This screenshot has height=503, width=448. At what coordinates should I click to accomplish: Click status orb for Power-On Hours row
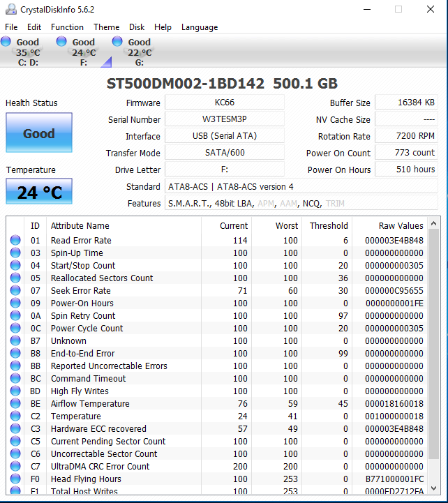pos(15,303)
